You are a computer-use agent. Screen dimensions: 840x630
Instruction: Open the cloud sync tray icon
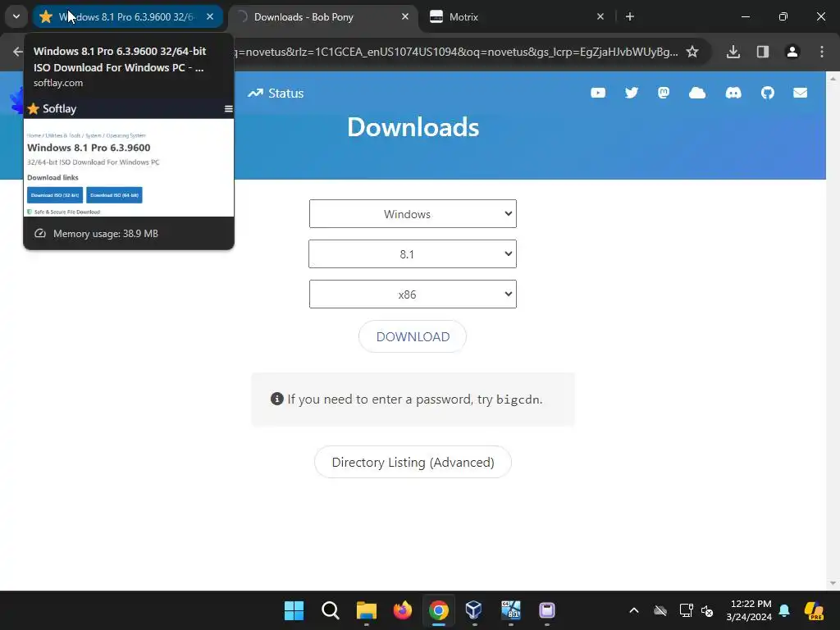click(x=660, y=610)
